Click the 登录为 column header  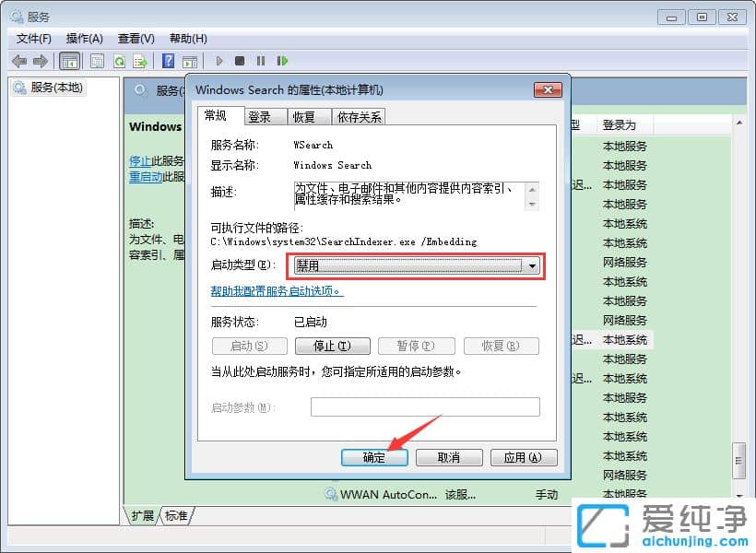tap(624, 125)
